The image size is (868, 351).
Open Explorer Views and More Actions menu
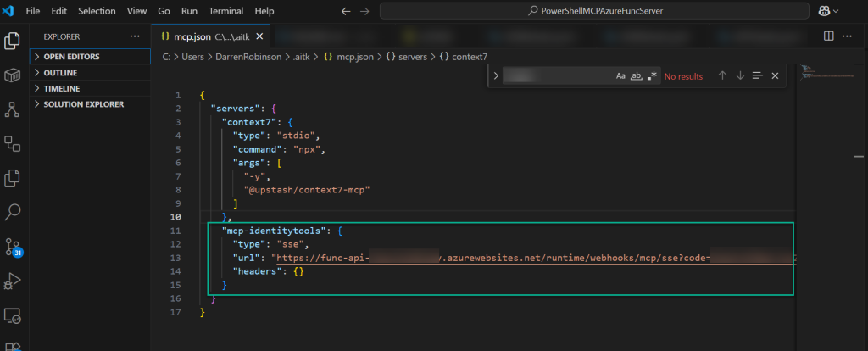(x=135, y=36)
